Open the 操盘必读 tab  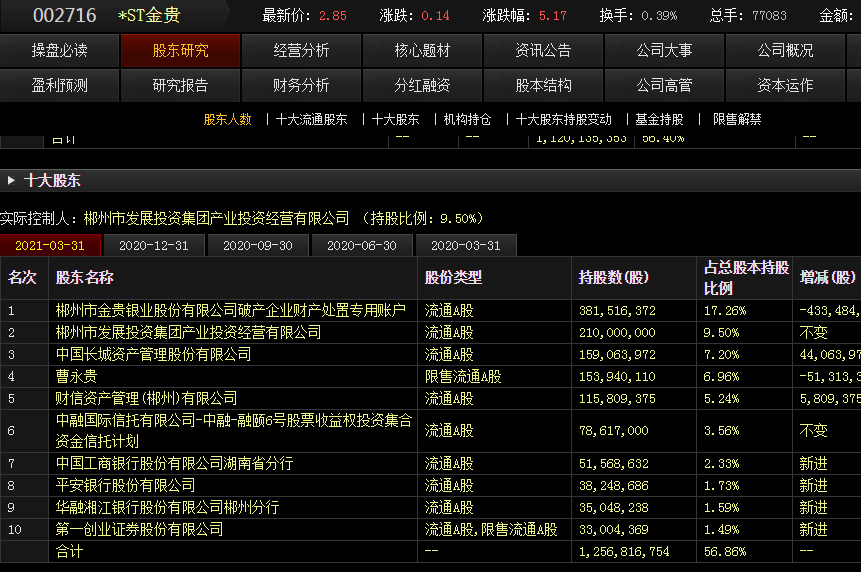point(59,51)
